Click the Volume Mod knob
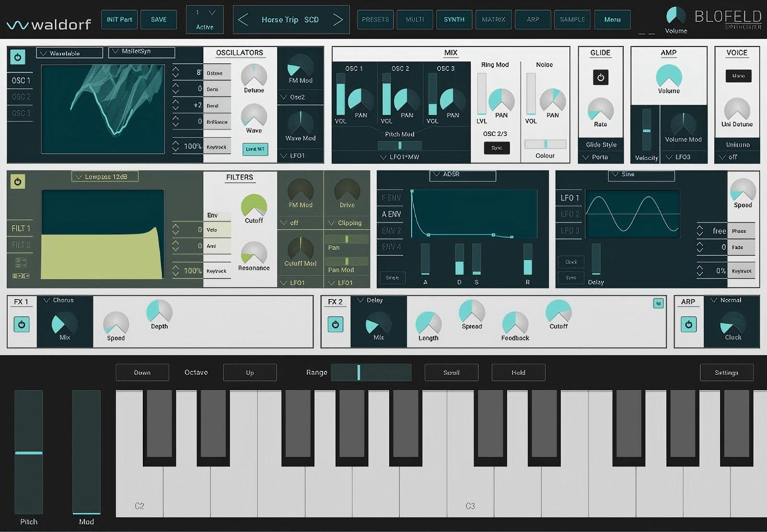 [x=683, y=125]
